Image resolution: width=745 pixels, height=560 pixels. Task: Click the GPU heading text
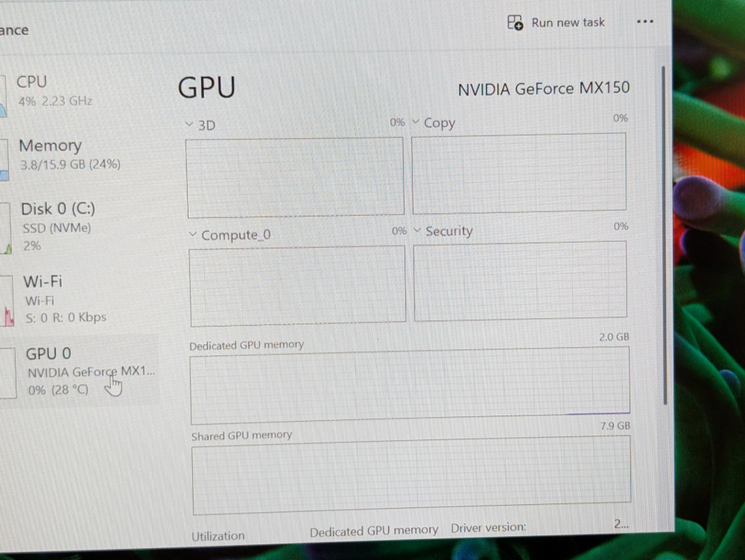[206, 87]
